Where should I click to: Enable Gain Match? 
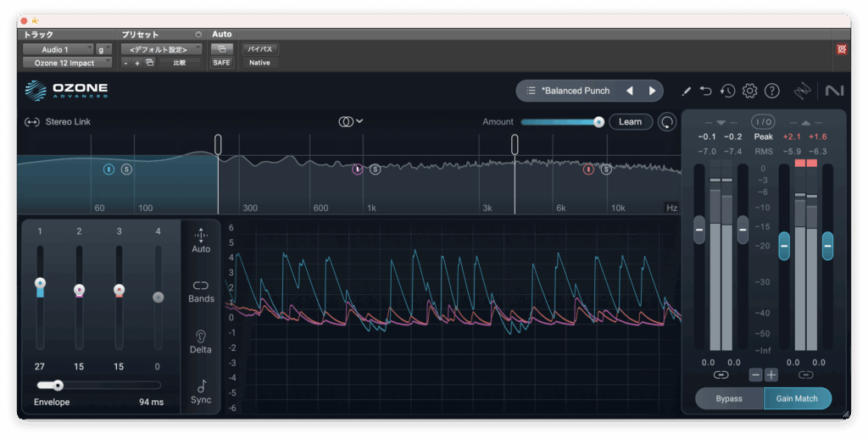pos(797,398)
